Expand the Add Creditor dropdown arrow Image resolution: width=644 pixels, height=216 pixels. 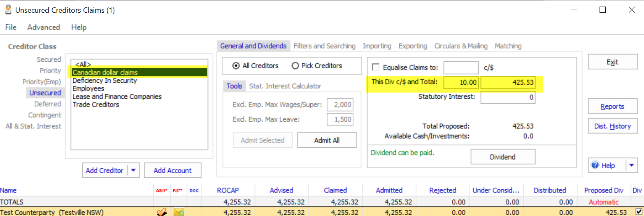tap(135, 170)
